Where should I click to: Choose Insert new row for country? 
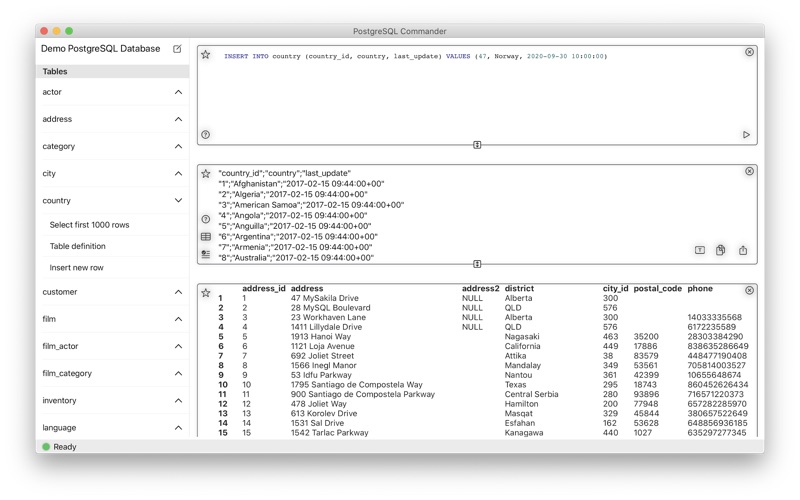pyautogui.click(x=77, y=267)
